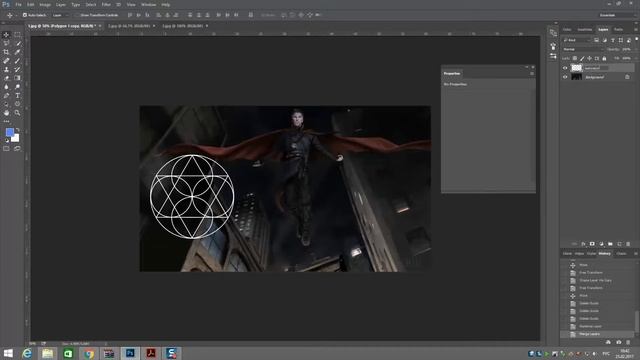Select the Clone Stamp tool
This screenshot has width=640, height=360.
click(x=6, y=69)
